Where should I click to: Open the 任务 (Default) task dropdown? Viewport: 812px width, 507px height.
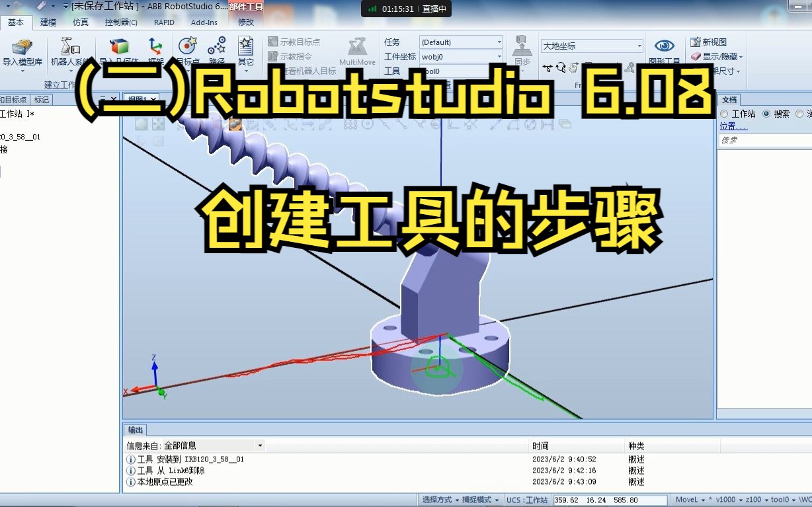tap(500, 42)
